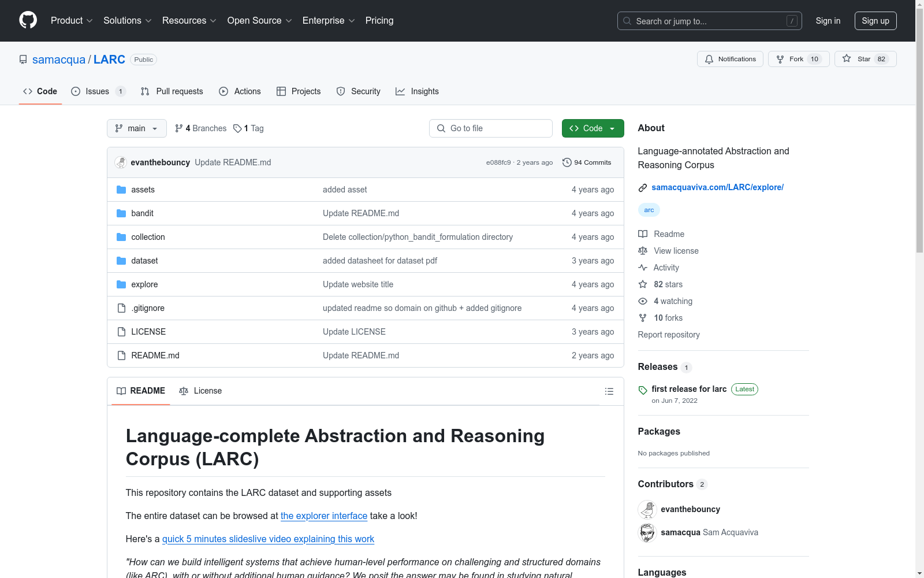Click the Fork icon in header
Screen dimensions: 924x578
tap(780, 59)
